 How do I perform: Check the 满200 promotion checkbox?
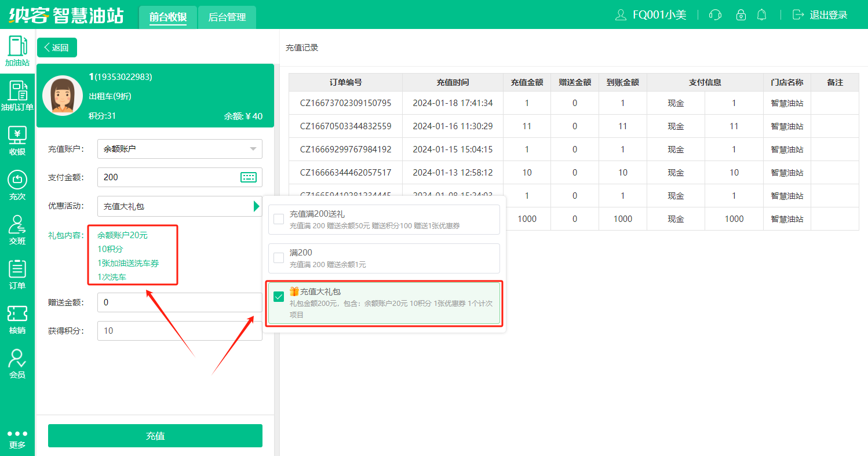click(x=279, y=258)
